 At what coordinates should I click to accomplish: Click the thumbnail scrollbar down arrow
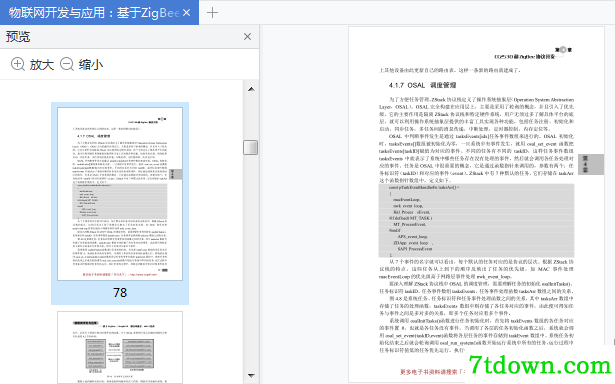point(251,376)
